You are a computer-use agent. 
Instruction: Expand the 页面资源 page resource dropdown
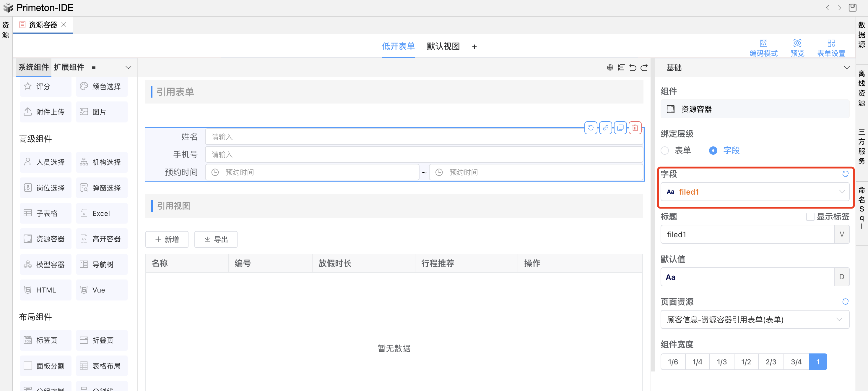pos(755,319)
